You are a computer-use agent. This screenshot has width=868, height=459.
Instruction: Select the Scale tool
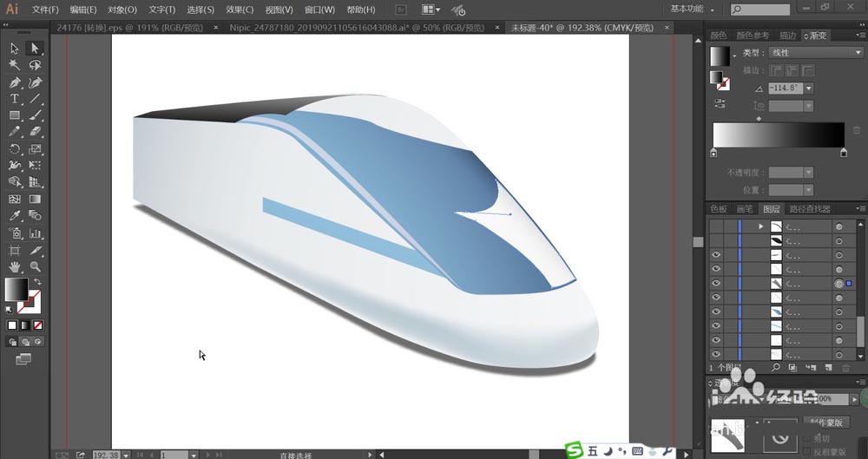tap(35, 149)
